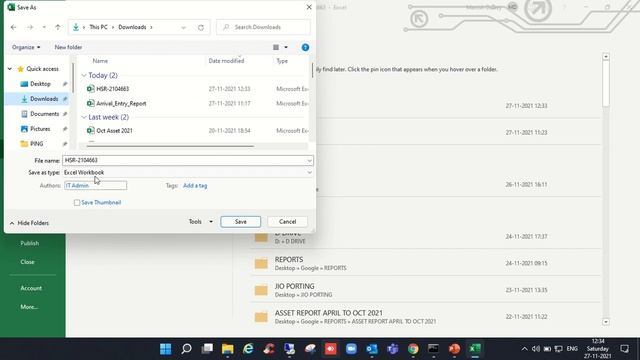Open the REPORTS folder in Excel list
This screenshot has height=360, width=640.
(x=426, y=263)
